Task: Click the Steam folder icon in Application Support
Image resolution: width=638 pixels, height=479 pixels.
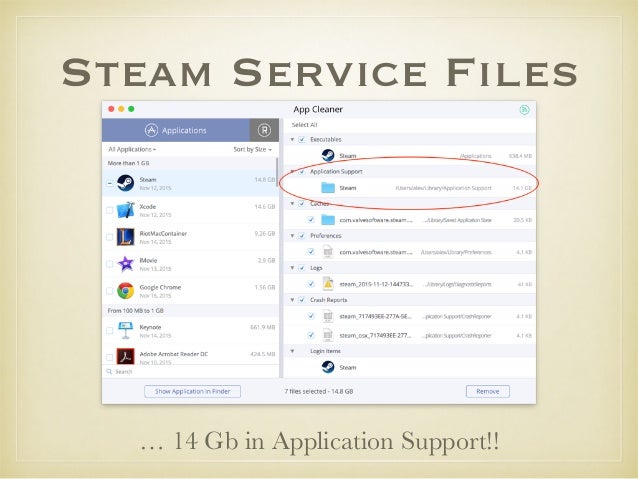Action: click(x=328, y=188)
